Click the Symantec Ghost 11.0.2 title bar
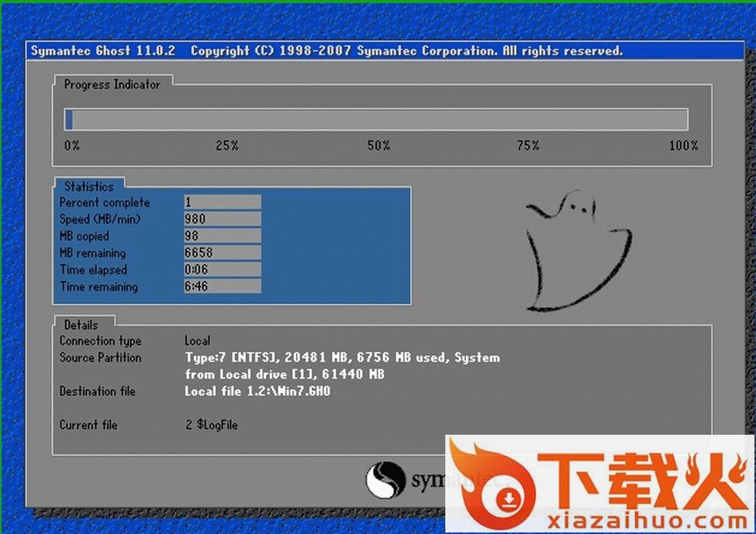The height and width of the screenshot is (534, 756). (385, 51)
